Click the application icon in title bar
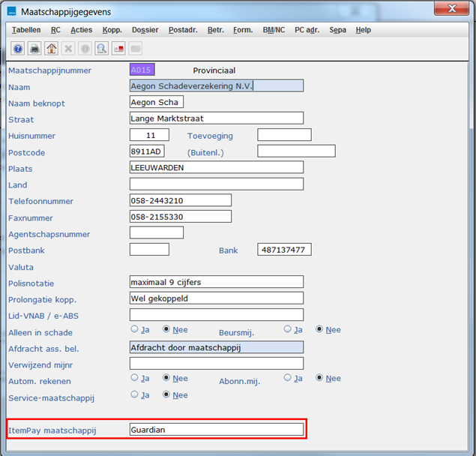The height and width of the screenshot is (456, 476). tap(10, 11)
